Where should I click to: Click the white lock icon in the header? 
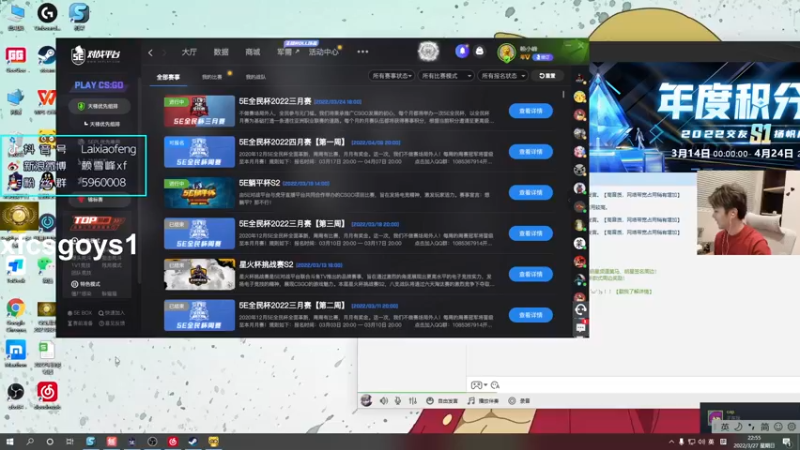(x=480, y=51)
